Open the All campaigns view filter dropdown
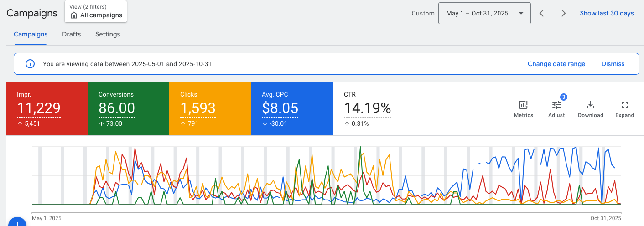Image resolution: width=644 pixels, height=226 pixels. (x=96, y=11)
